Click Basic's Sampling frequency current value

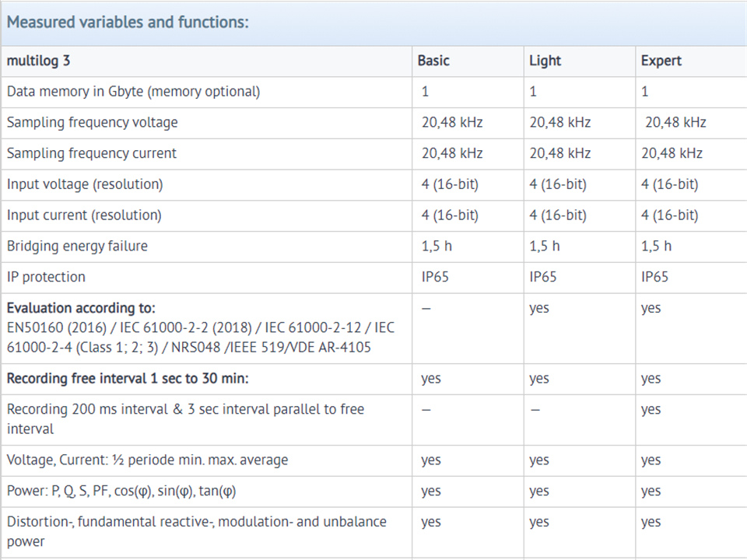click(x=452, y=153)
